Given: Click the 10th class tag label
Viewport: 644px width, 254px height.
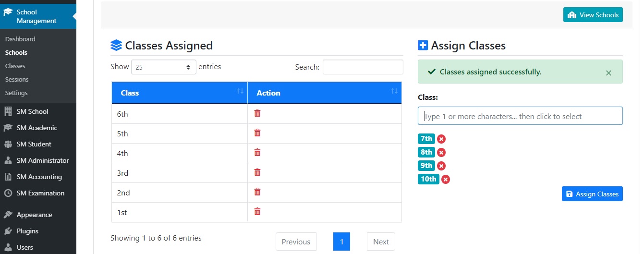Looking at the screenshot, I should (x=428, y=179).
